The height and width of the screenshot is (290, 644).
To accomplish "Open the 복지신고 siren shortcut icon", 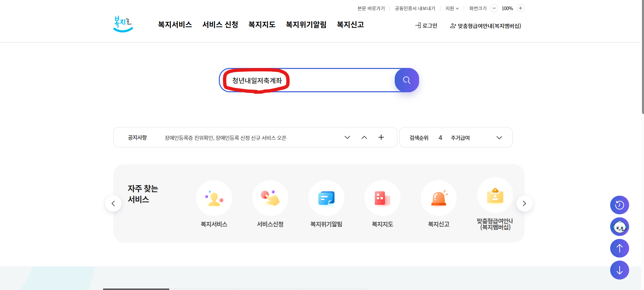I will point(439,198).
